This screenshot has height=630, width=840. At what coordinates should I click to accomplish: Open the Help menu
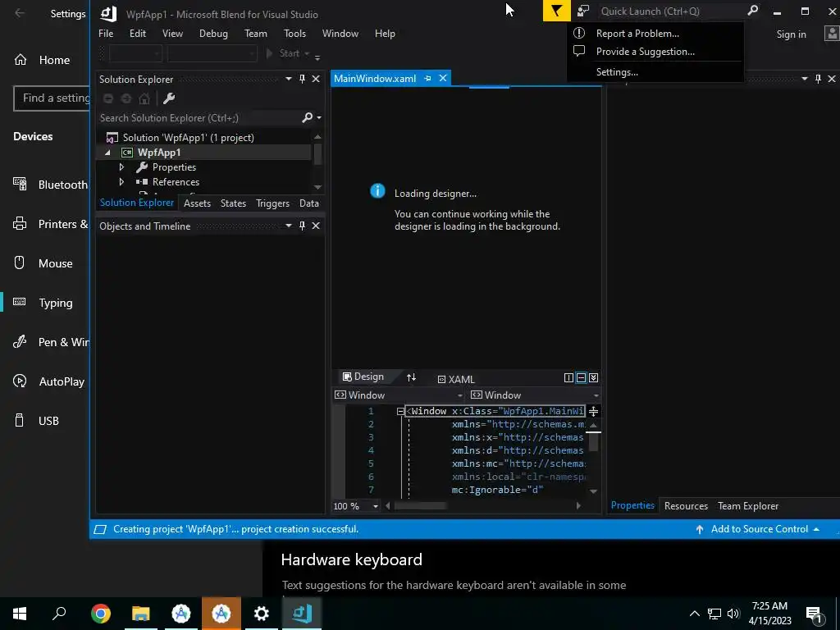pyautogui.click(x=385, y=33)
